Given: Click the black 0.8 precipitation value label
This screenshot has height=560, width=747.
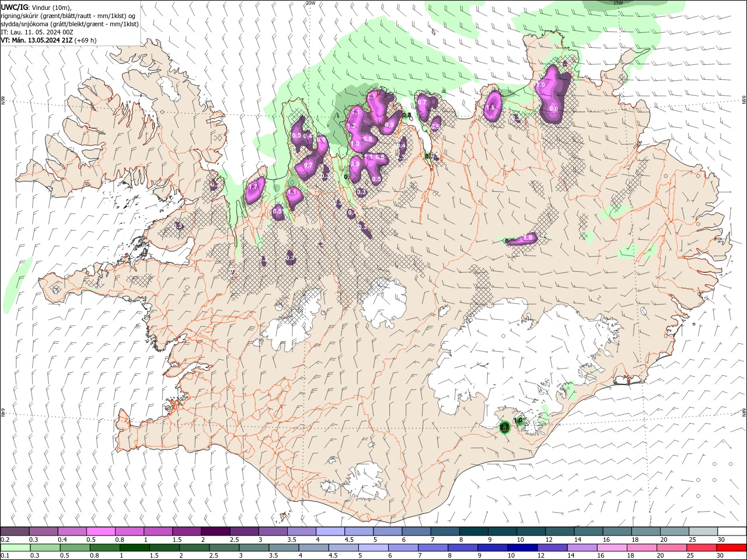Looking at the screenshot, I should (x=407, y=115).
